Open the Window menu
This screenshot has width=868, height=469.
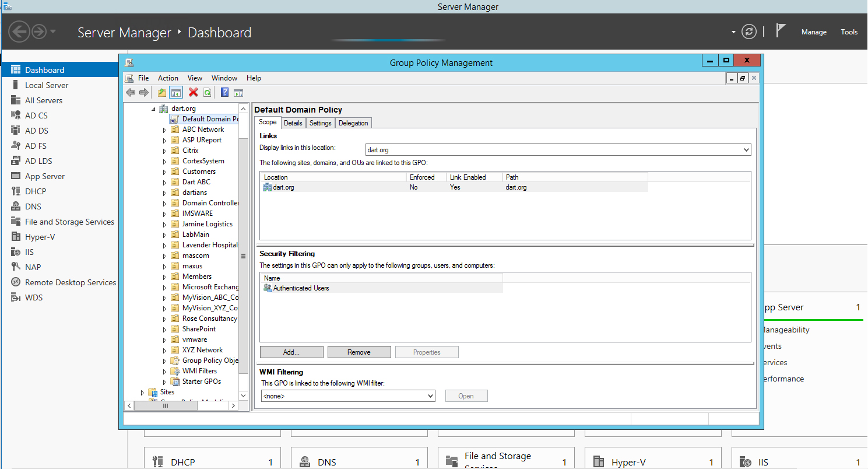224,78
